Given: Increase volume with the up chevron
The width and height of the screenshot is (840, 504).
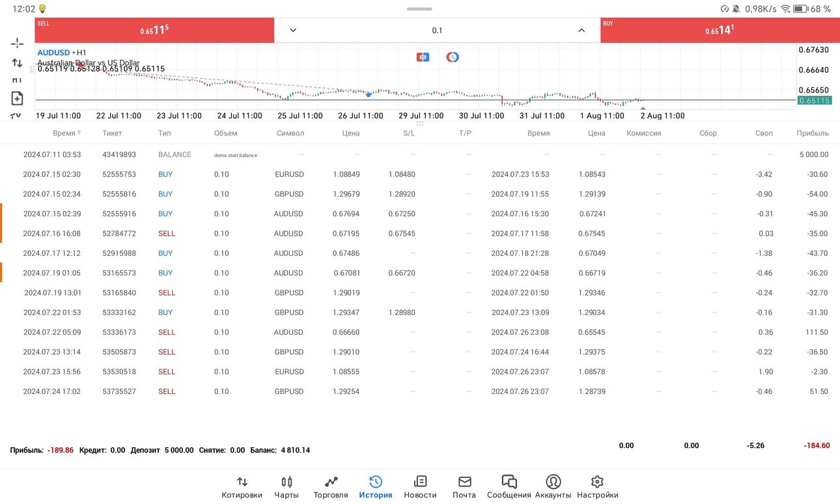Looking at the screenshot, I should point(581,30).
